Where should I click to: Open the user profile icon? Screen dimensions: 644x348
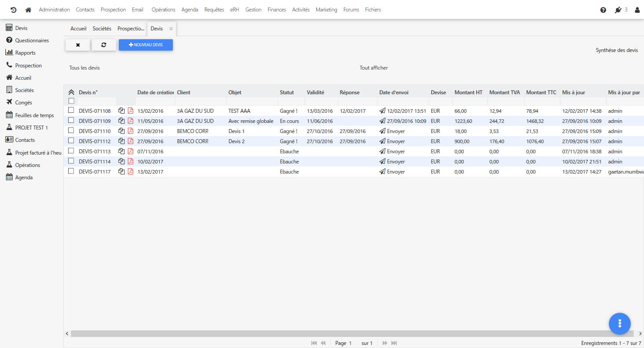(637, 10)
